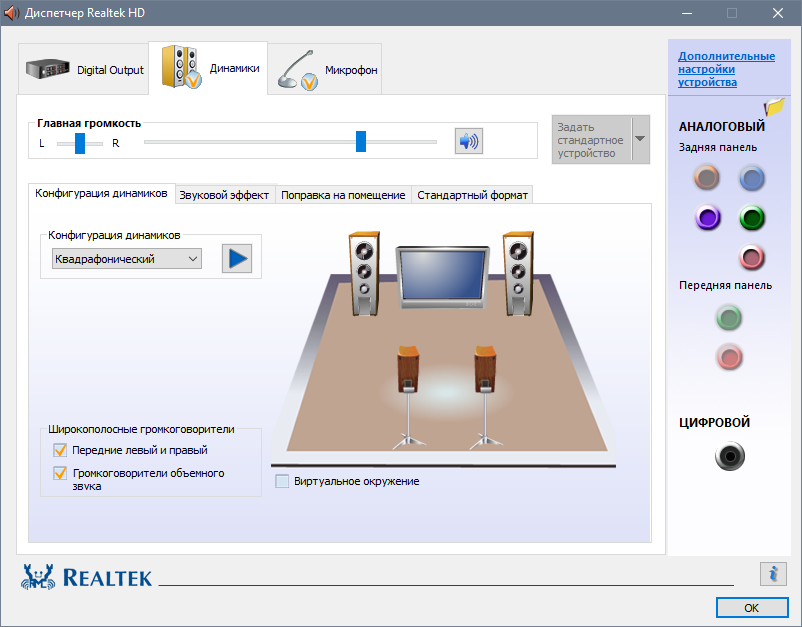Open the Микрофон device tab
The image size is (802, 627).
coord(325,69)
